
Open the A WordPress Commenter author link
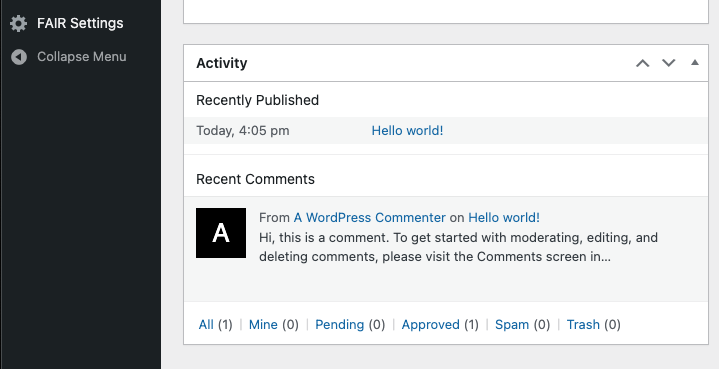tap(370, 218)
